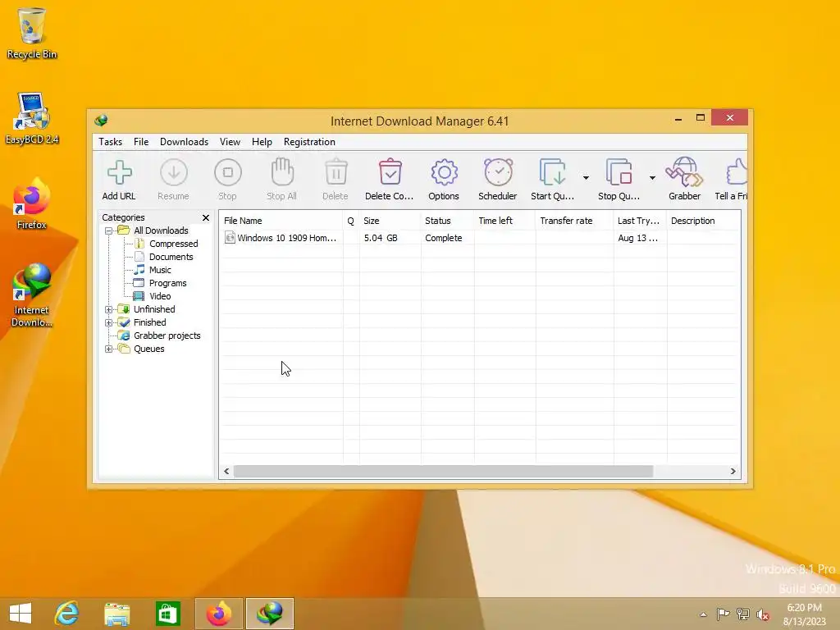This screenshot has width=840, height=630.
Task: Launch Internet Explorer from the taskbar
Action: point(67,614)
